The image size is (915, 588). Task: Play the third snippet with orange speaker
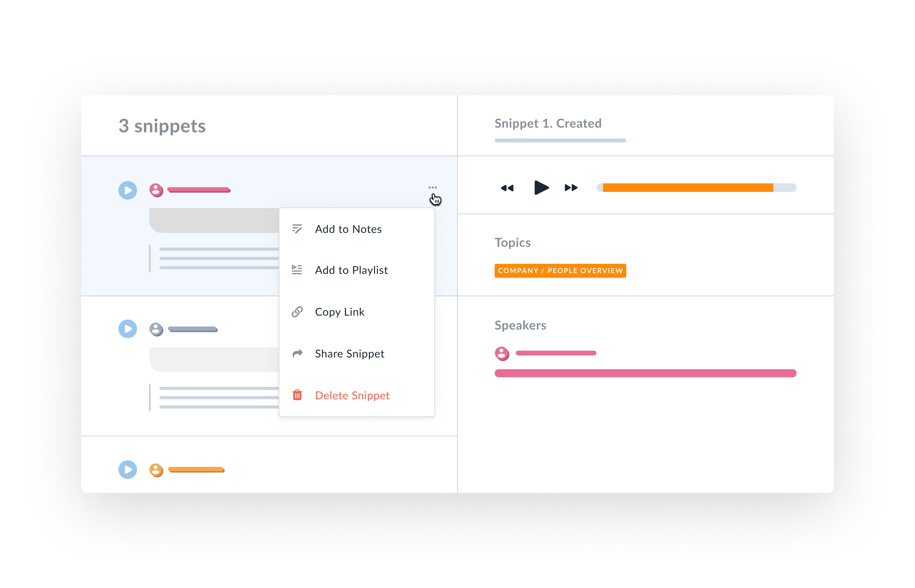pos(128,470)
